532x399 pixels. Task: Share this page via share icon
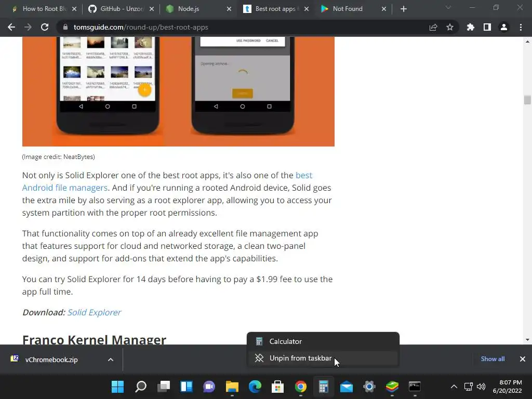click(x=433, y=27)
